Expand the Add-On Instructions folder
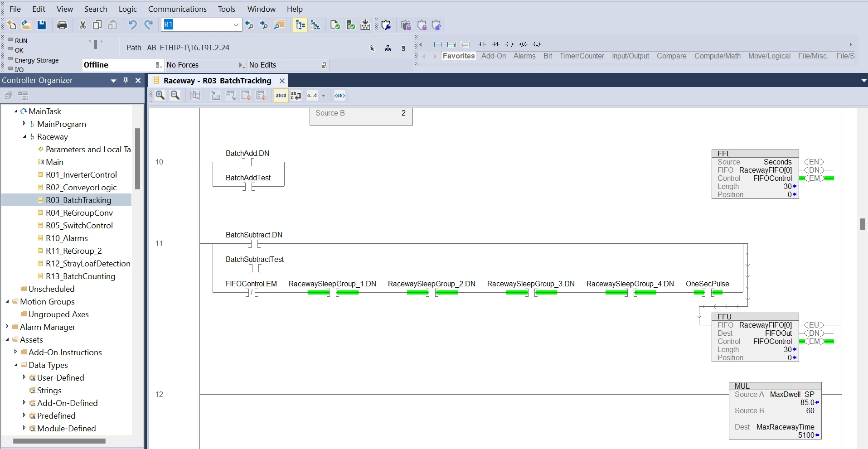 click(15, 352)
